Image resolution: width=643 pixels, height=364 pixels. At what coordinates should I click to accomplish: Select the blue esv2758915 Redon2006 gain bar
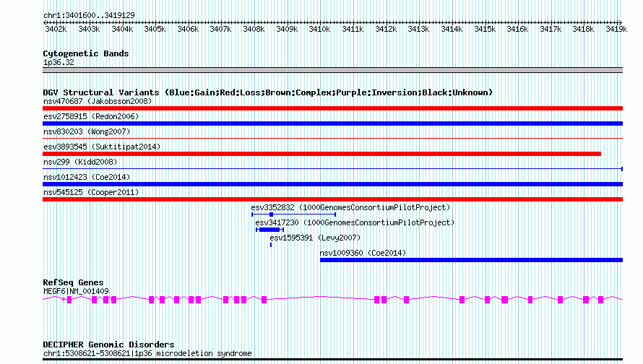[332, 123]
